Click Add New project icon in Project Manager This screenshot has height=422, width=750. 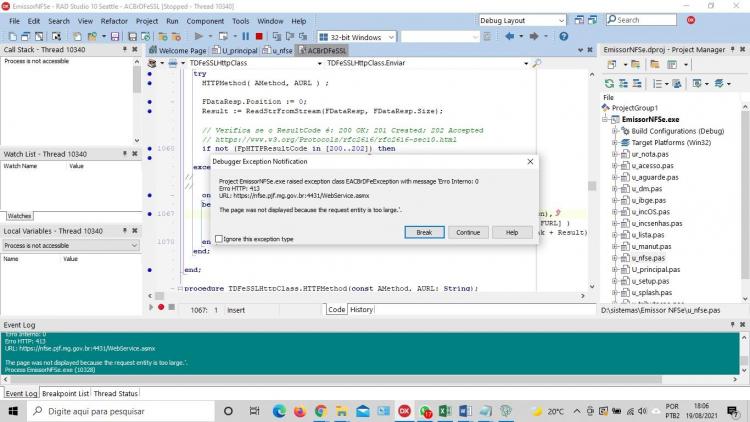coord(612,65)
